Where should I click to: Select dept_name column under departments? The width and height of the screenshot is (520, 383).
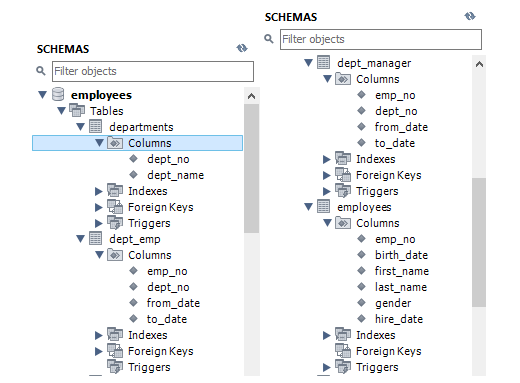click(175, 175)
